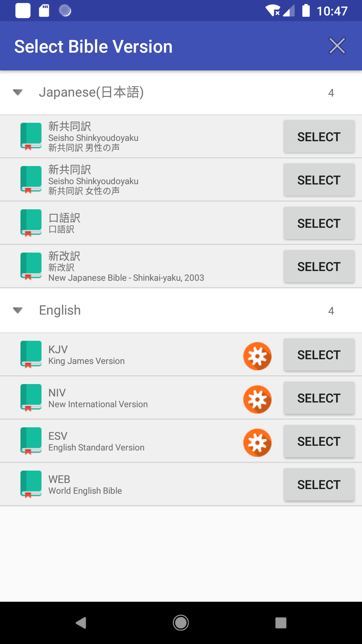The image size is (362, 644).
Task: Collapse the Japanese(日本語) group arrow
Action: (x=17, y=92)
